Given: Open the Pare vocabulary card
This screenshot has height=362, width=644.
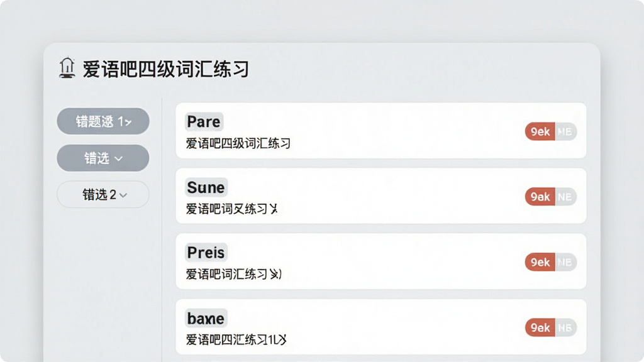Looking at the screenshot, I should click(380, 131).
